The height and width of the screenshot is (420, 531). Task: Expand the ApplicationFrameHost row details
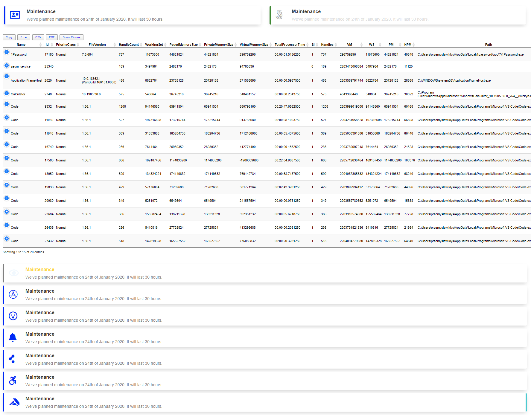pos(7,76)
